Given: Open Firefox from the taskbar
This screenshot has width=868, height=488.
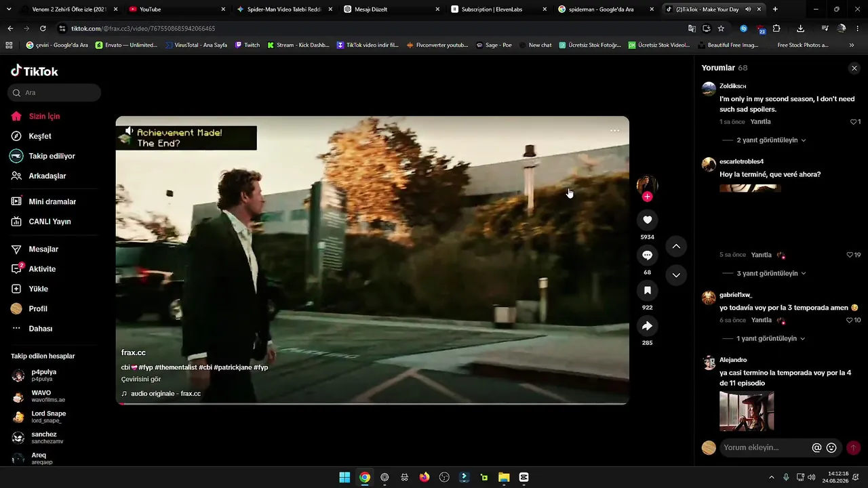Looking at the screenshot, I should tap(425, 477).
